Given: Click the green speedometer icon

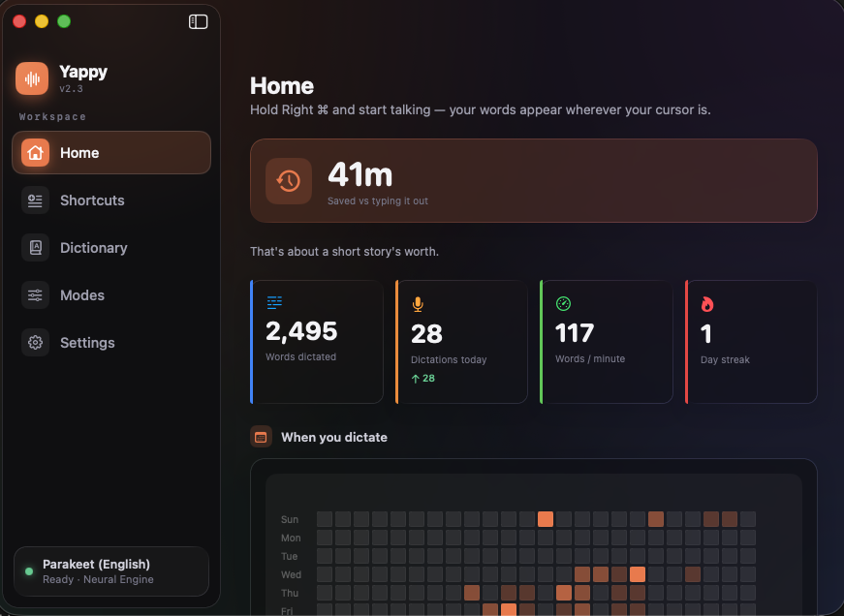Looking at the screenshot, I should coord(563,303).
